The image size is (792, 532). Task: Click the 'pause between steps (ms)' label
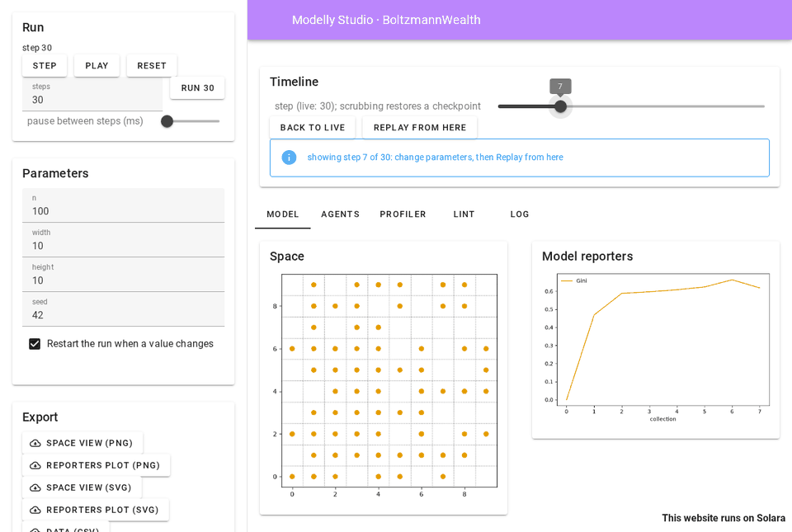(x=85, y=121)
